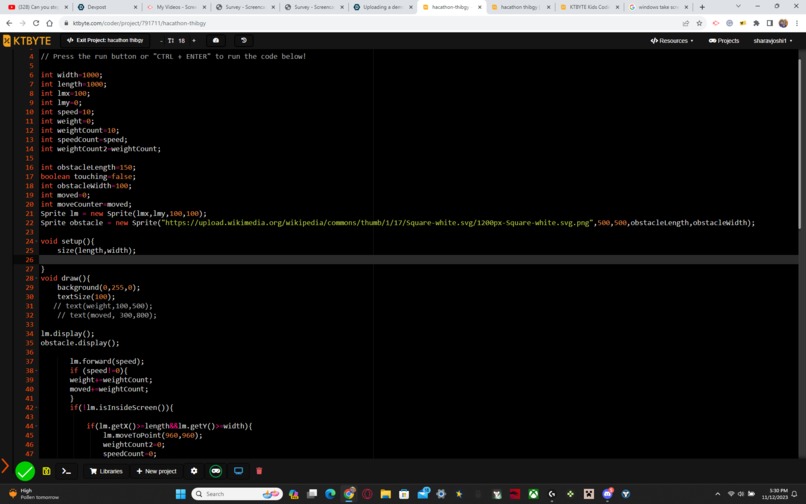Collapse the setup() function fold at line 24
This screenshot has height=504, width=806.
pos(37,241)
